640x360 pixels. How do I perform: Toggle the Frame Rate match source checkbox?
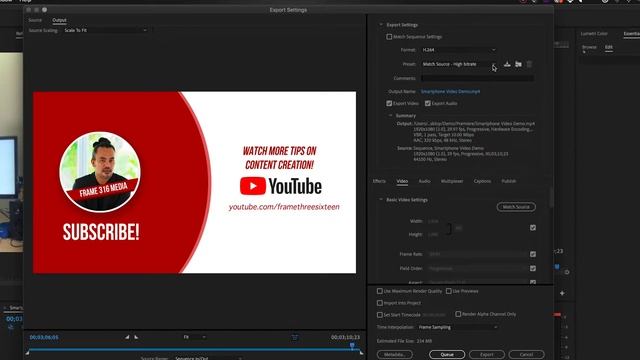point(533,254)
